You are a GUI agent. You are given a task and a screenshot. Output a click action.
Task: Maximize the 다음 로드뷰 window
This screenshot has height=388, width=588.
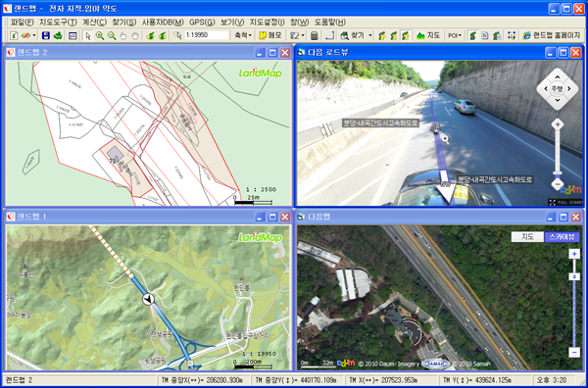[x=563, y=53]
